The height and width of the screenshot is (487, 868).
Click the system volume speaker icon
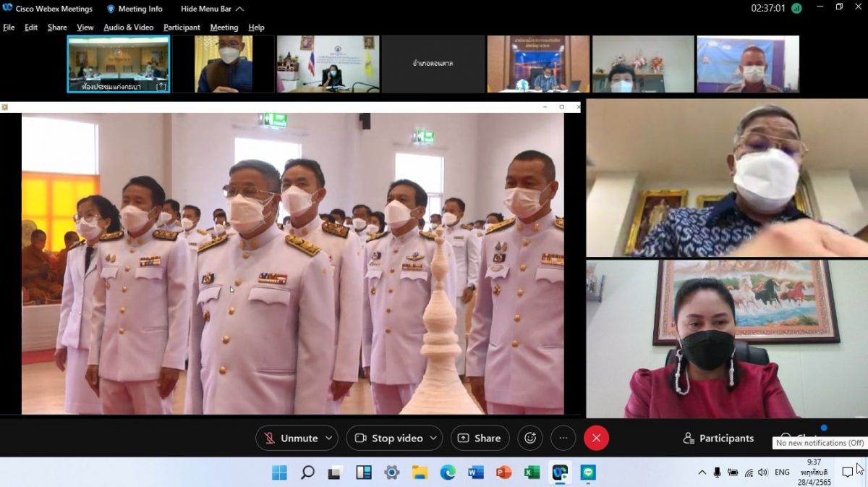(763, 473)
